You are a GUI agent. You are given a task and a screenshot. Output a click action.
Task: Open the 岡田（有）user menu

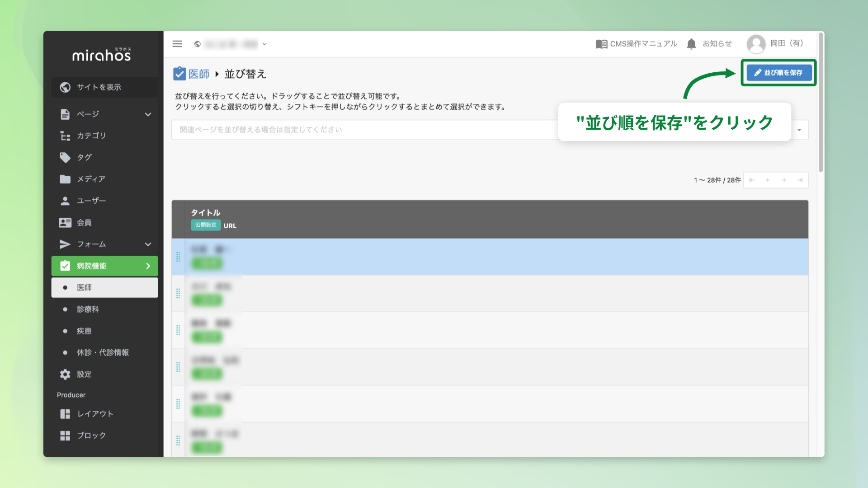point(787,43)
